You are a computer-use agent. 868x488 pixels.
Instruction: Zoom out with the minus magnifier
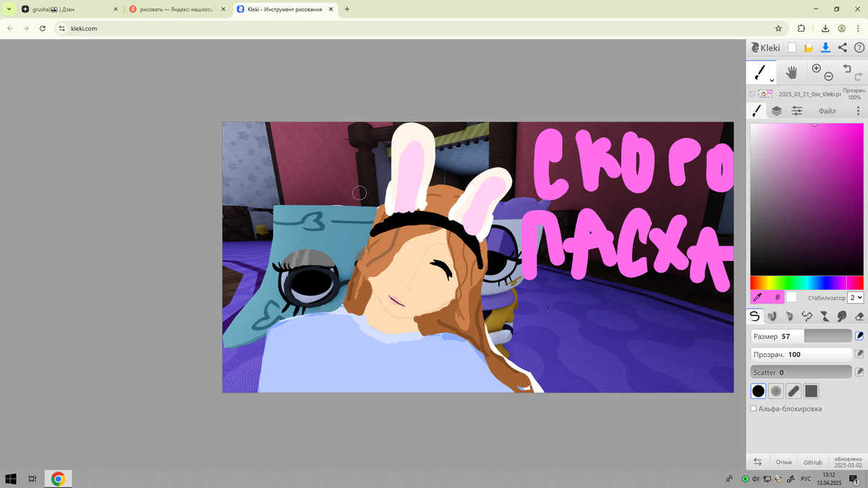click(x=829, y=76)
